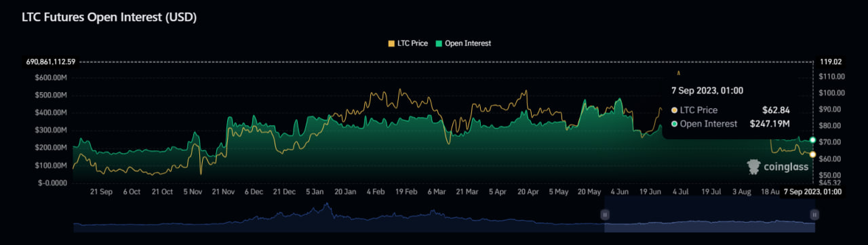
Task: Click the 21 Dec date on x-axis
Action: click(x=284, y=192)
